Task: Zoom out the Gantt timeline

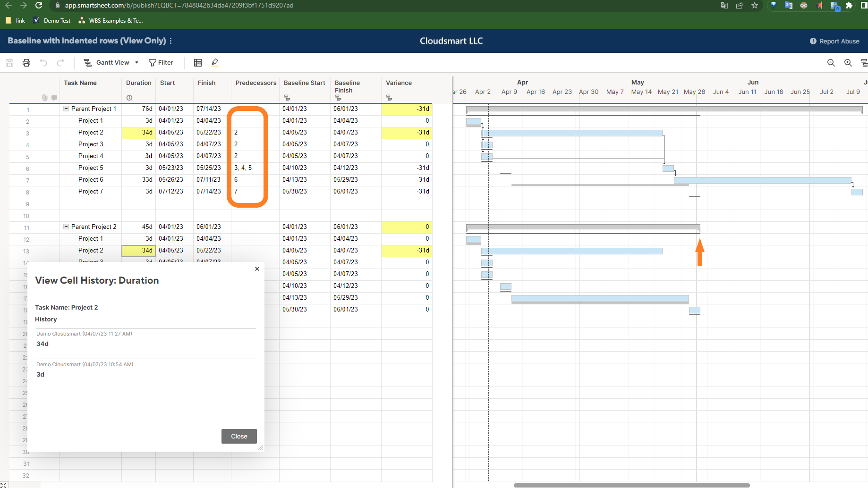Action: tap(831, 62)
